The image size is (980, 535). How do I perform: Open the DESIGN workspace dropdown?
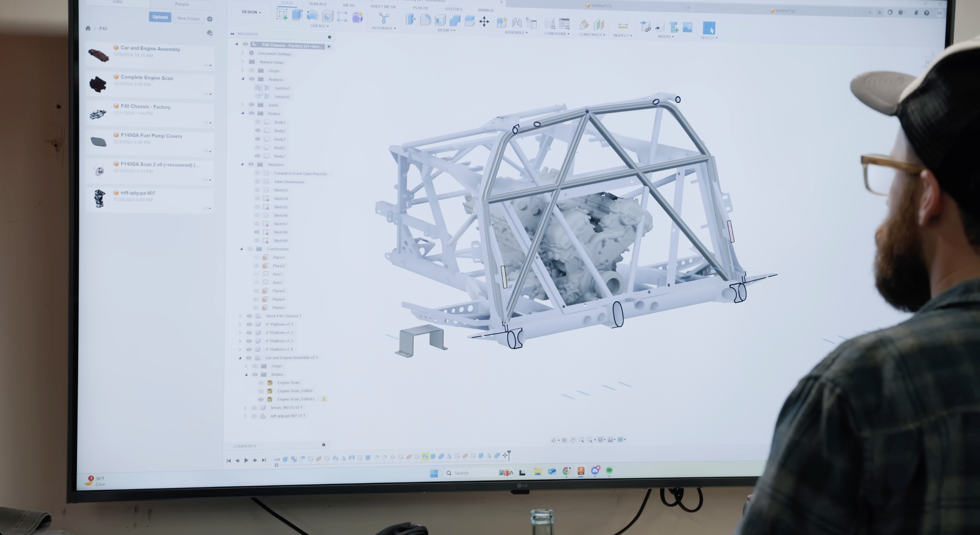pos(251,12)
